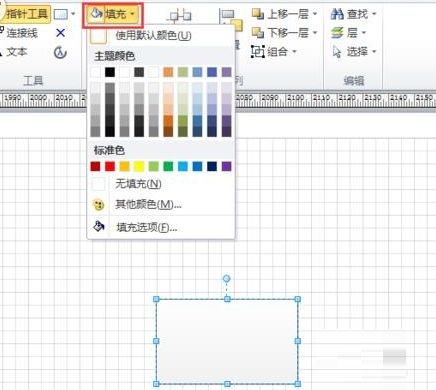Click the rectangle's top-right resize handle
The height and width of the screenshot is (390, 436).
[298, 299]
